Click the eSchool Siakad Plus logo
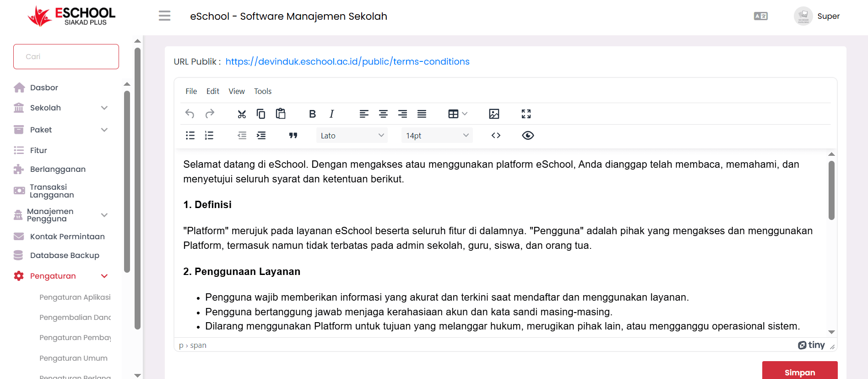The image size is (868, 379). tap(71, 16)
